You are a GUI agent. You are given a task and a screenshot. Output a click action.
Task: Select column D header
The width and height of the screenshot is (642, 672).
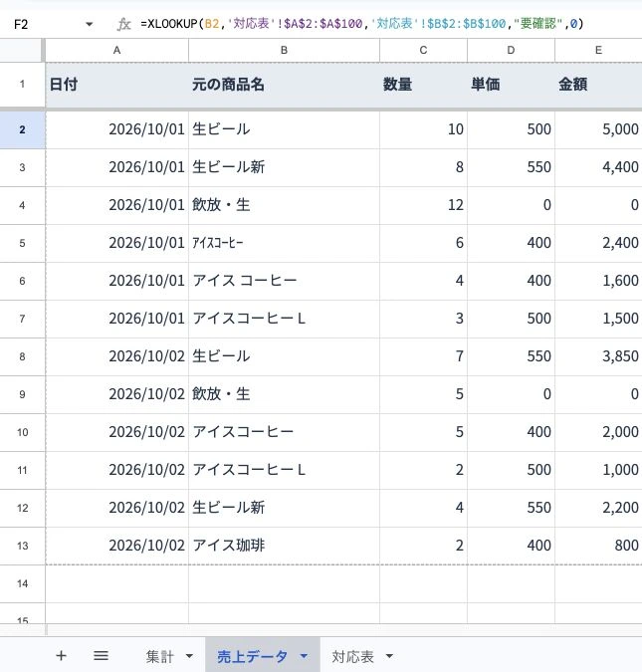click(x=511, y=50)
